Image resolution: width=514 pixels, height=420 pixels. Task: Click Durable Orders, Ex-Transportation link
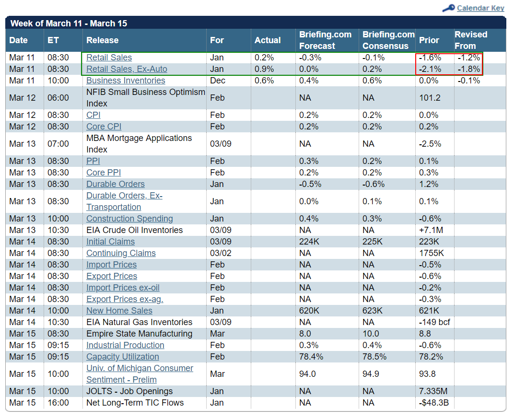coord(124,201)
